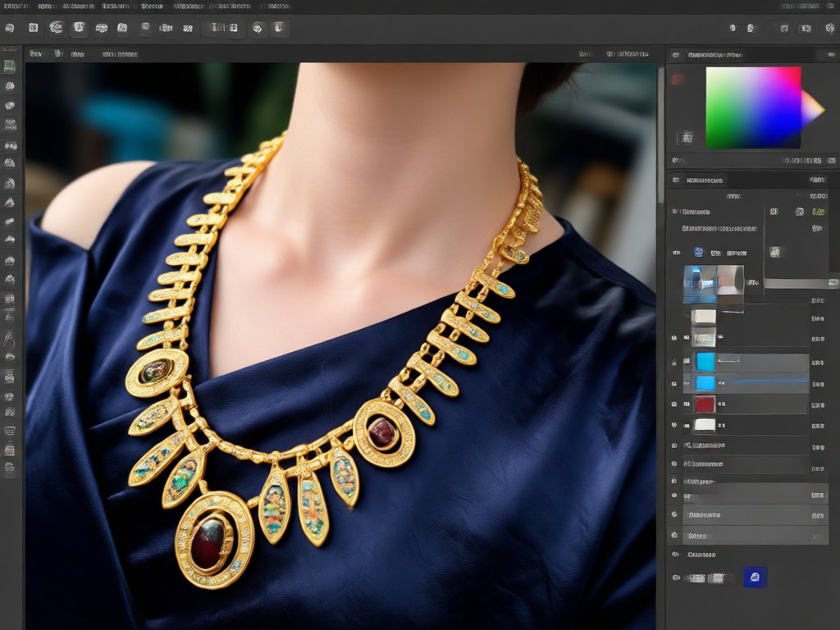Toggle the eye of the white layer below red
The height and width of the screenshot is (630, 840).
(x=674, y=425)
